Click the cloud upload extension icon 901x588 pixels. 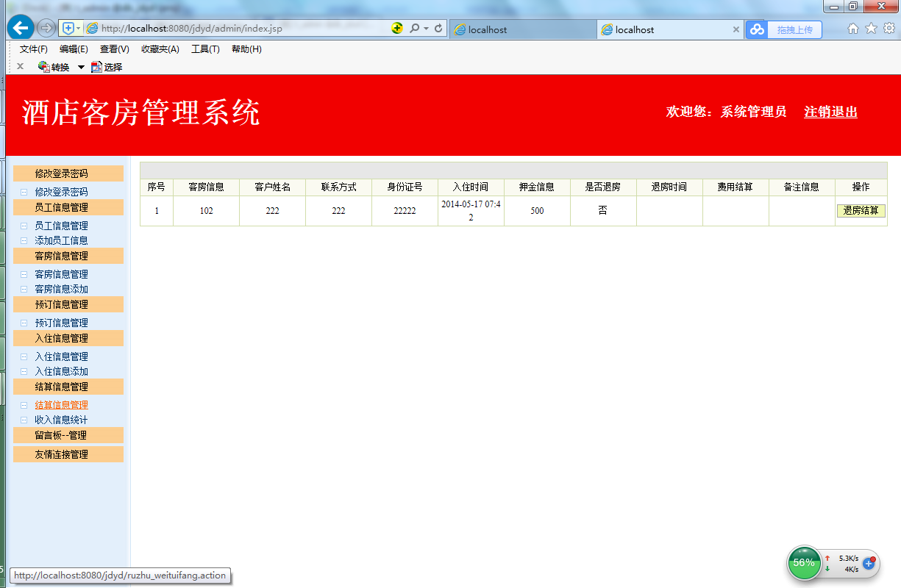point(757,29)
